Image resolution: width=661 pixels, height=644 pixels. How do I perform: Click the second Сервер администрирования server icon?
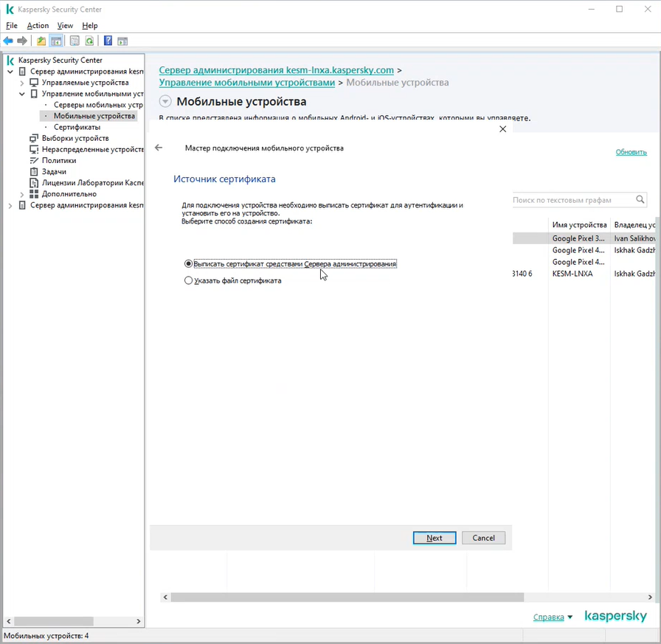tap(23, 205)
